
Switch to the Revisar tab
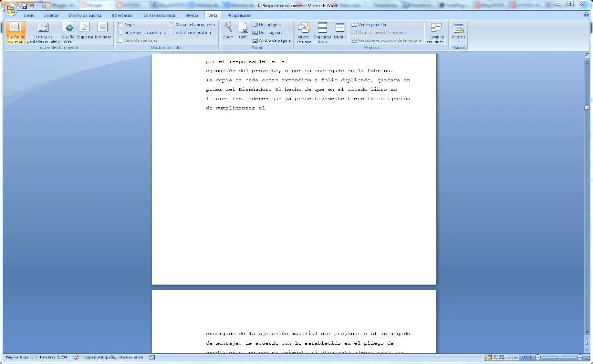point(192,15)
